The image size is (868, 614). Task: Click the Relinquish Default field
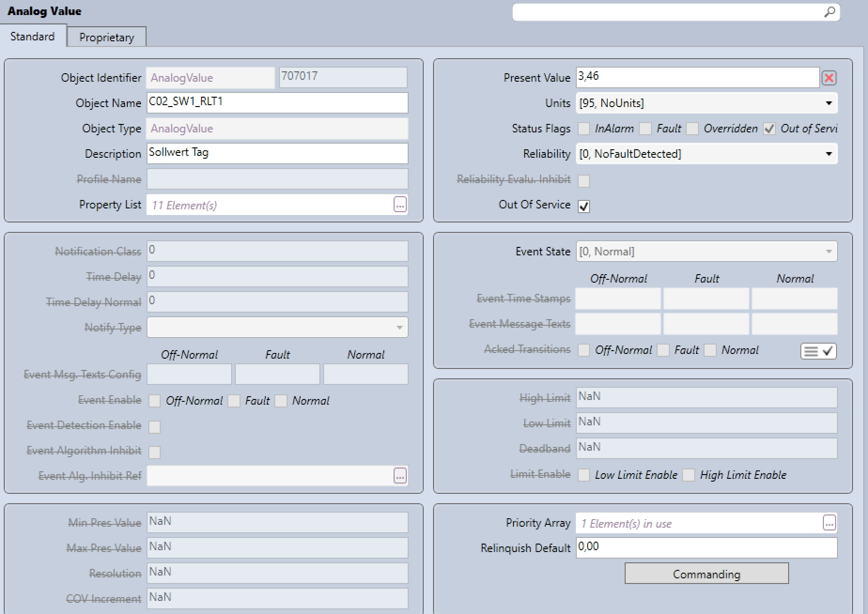706,548
